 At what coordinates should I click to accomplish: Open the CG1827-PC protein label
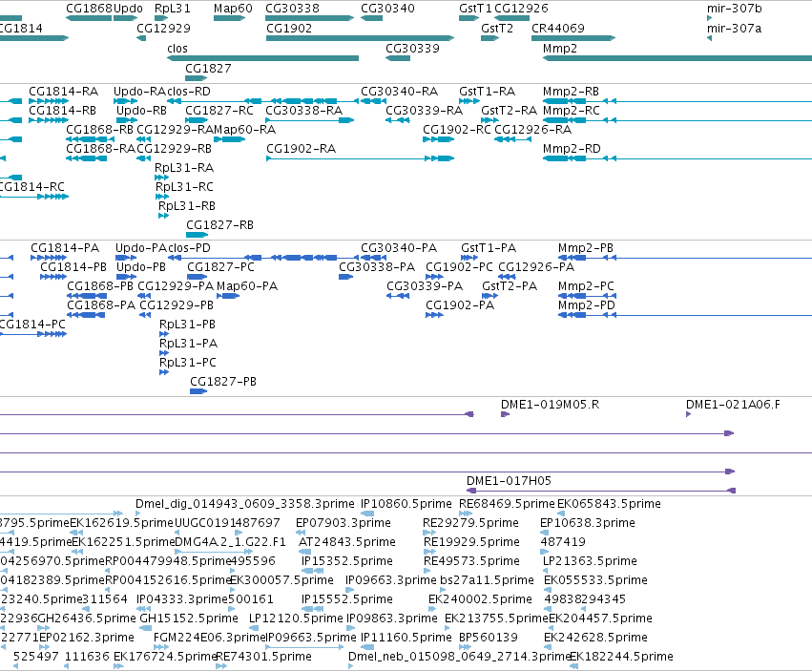pyautogui.click(x=221, y=268)
